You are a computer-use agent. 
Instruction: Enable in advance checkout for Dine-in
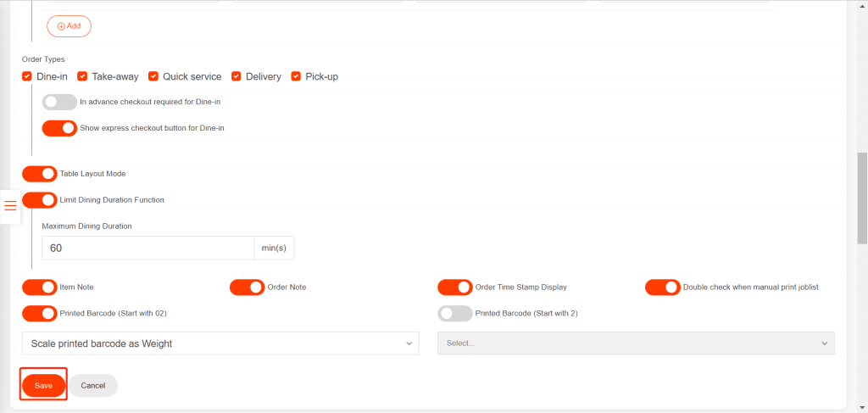tap(59, 102)
